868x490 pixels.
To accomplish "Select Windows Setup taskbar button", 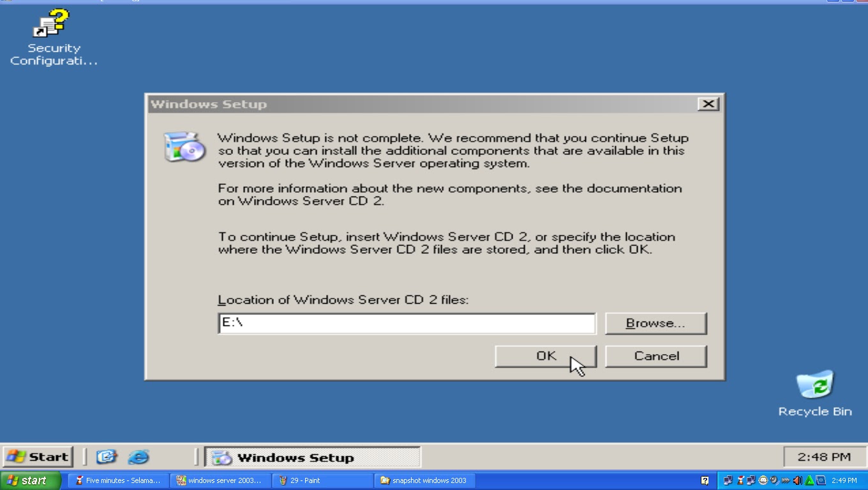I will click(312, 457).
